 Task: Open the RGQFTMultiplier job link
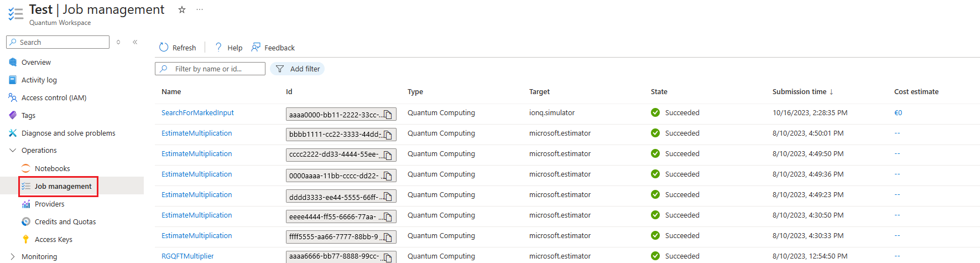(x=187, y=256)
